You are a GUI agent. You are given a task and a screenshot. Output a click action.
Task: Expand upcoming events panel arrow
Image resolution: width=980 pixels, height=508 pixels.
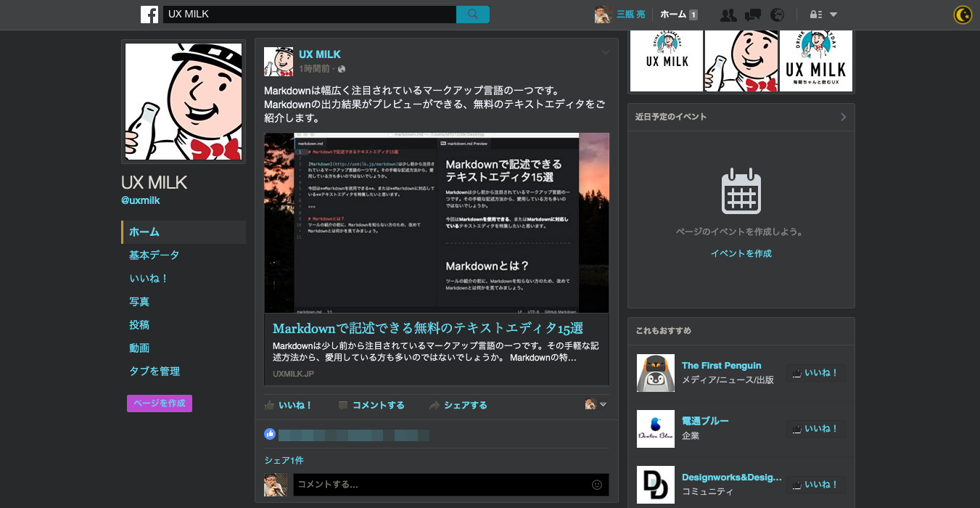pos(843,117)
